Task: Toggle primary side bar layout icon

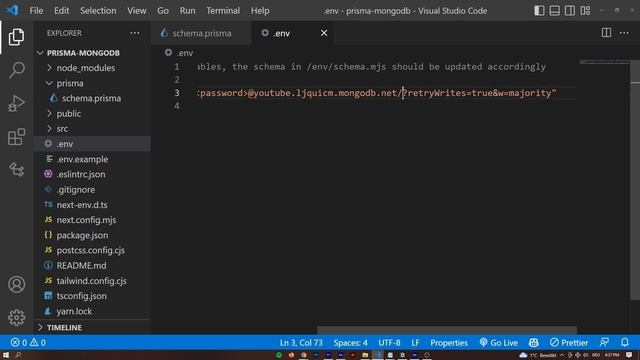Action: (x=539, y=11)
